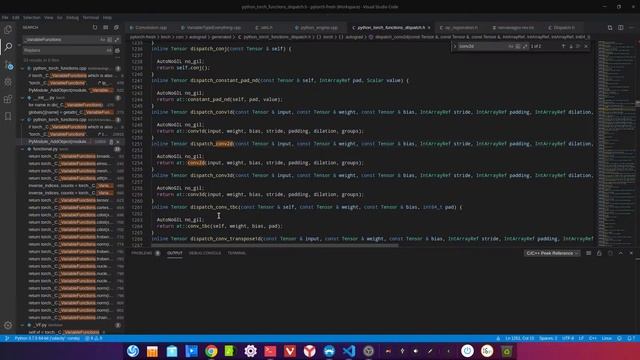Image resolution: width=640 pixels, height=360 pixels.
Task: Click the Python interpreter entry in status bar
Action: tap(47, 338)
